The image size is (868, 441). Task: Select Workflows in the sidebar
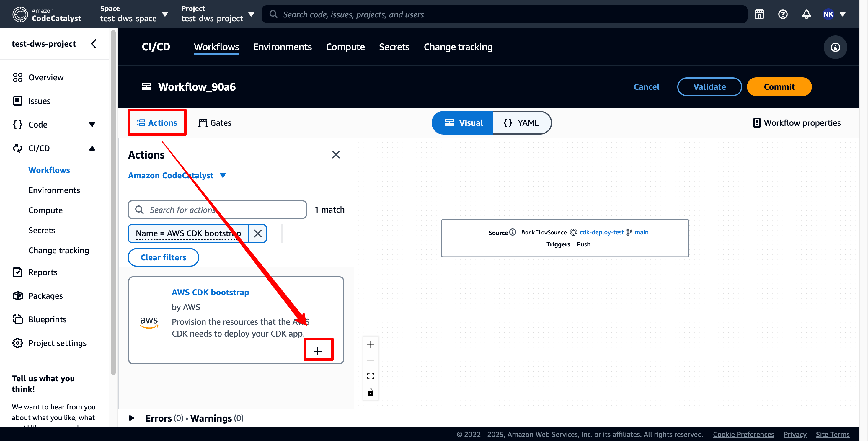[49, 170]
